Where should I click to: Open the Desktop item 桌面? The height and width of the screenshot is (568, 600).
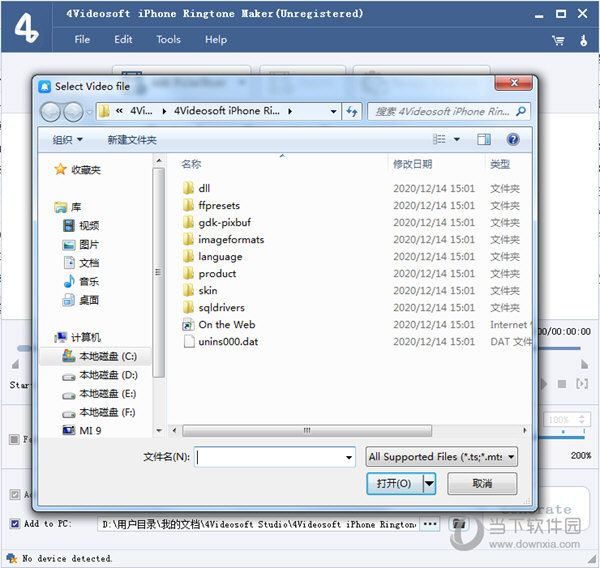pos(81,300)
